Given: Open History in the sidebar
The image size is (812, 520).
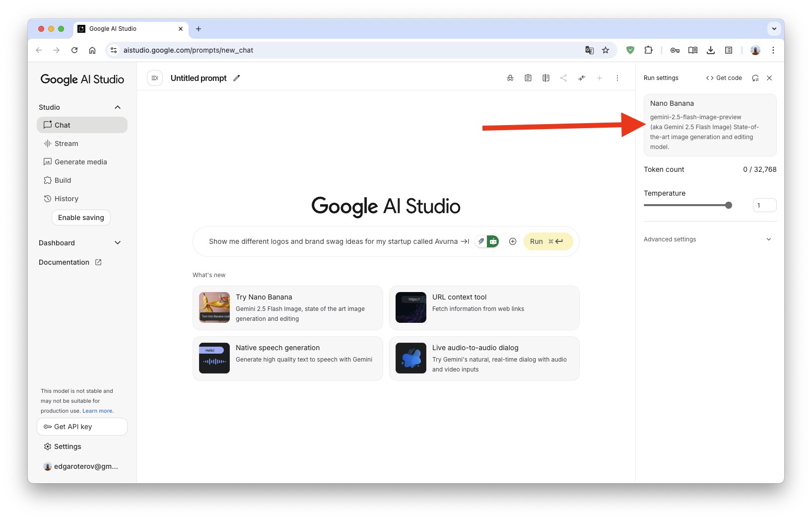Looking at the screenshot, I should [x=82, y=199].
